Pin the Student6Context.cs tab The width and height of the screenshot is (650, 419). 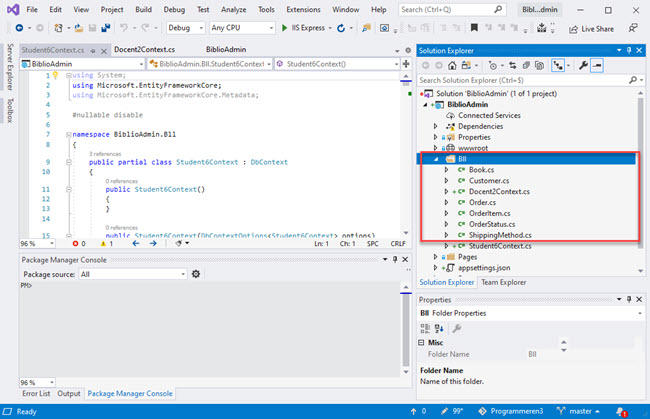[x=93, y=51]
